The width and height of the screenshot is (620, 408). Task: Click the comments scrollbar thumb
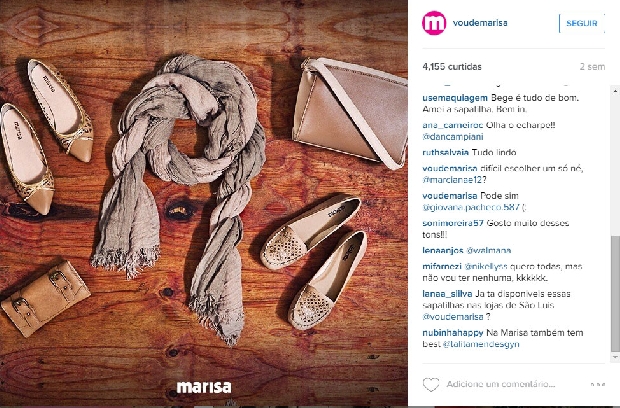615,294
